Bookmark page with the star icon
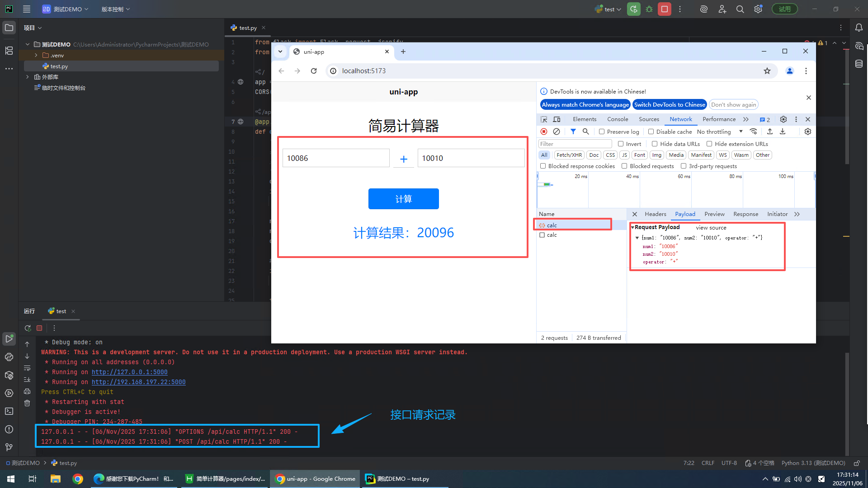 point(767,71)
